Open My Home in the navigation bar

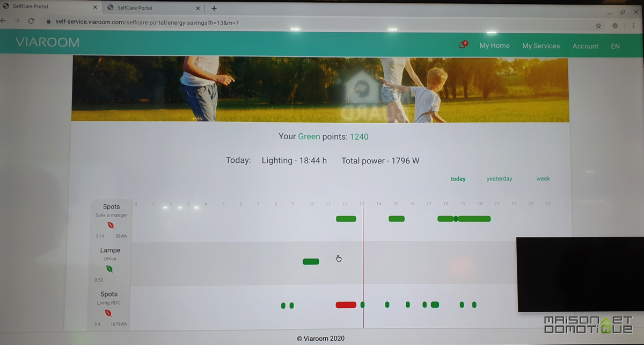(x=494, y=46)
